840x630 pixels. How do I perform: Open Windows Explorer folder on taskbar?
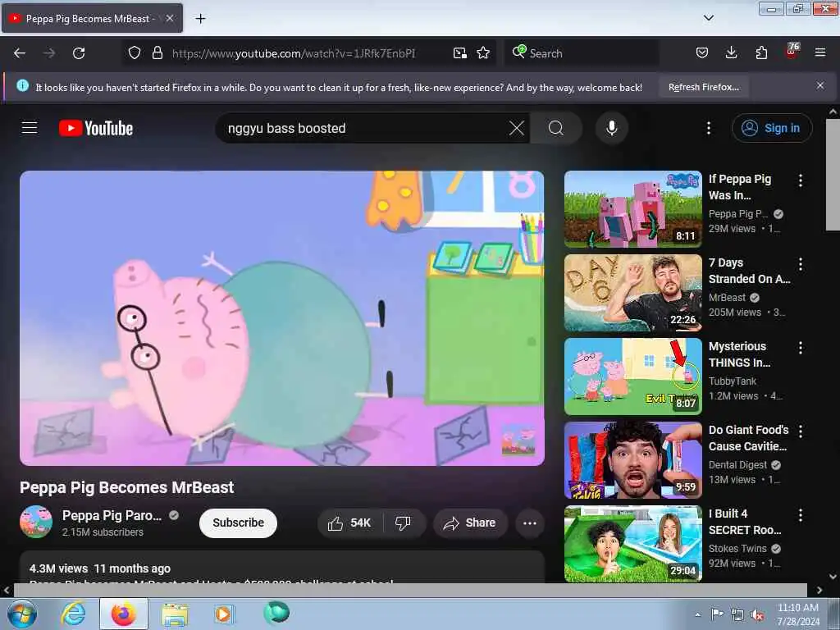coord(175,614)
